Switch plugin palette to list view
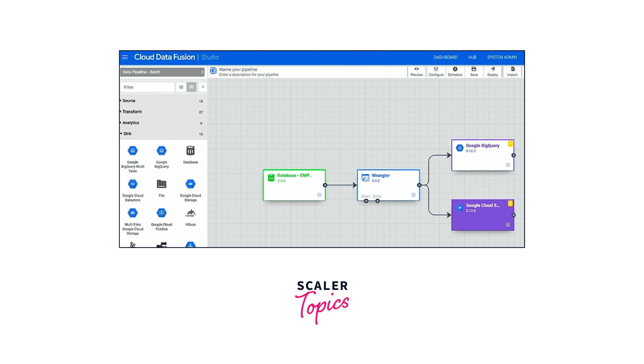 (181, 87)
